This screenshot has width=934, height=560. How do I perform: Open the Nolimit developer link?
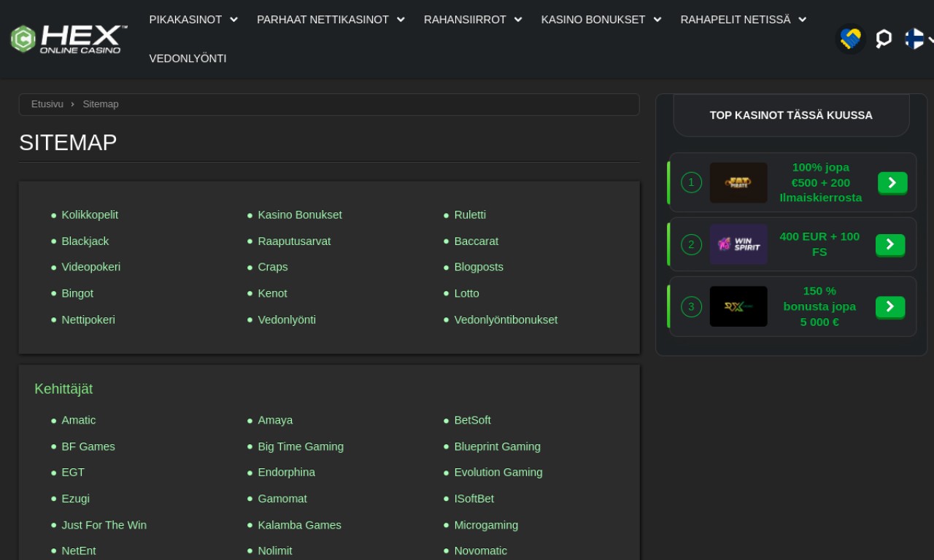tap(275, 551)
